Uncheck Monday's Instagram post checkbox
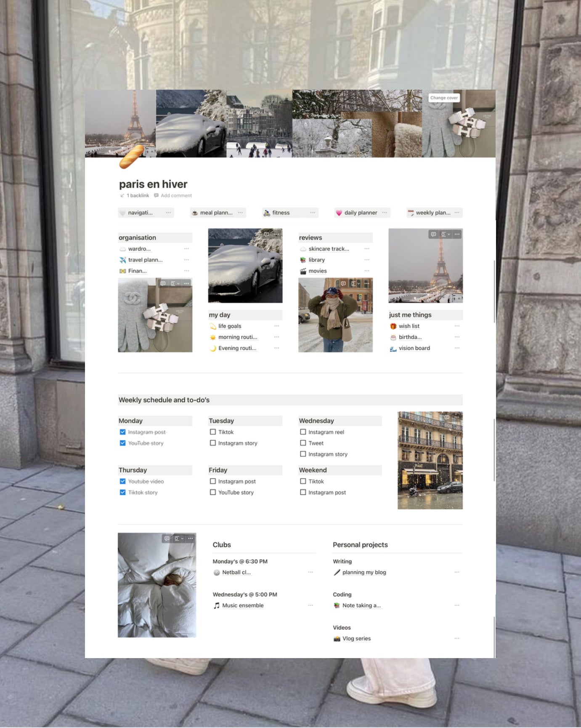 123,432
